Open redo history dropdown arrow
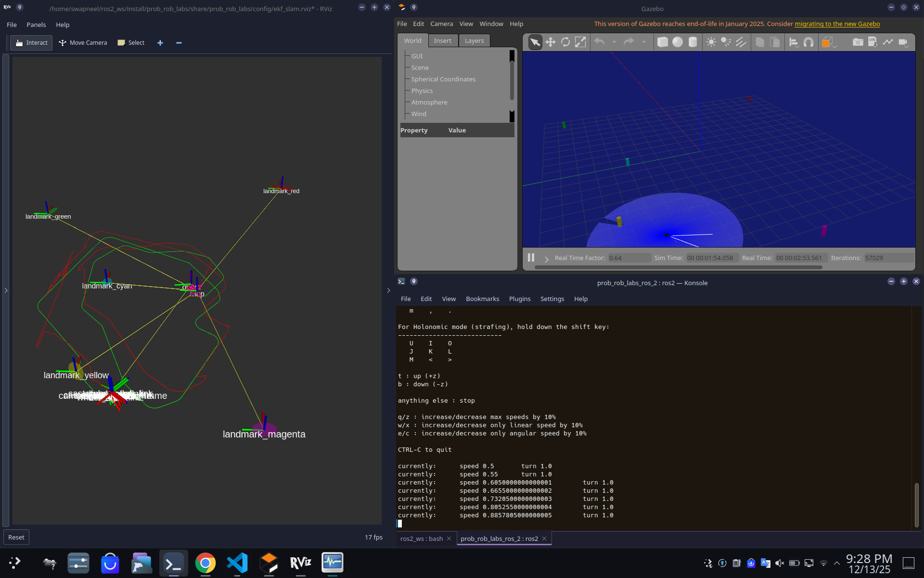924x578 pixels. 644,42
